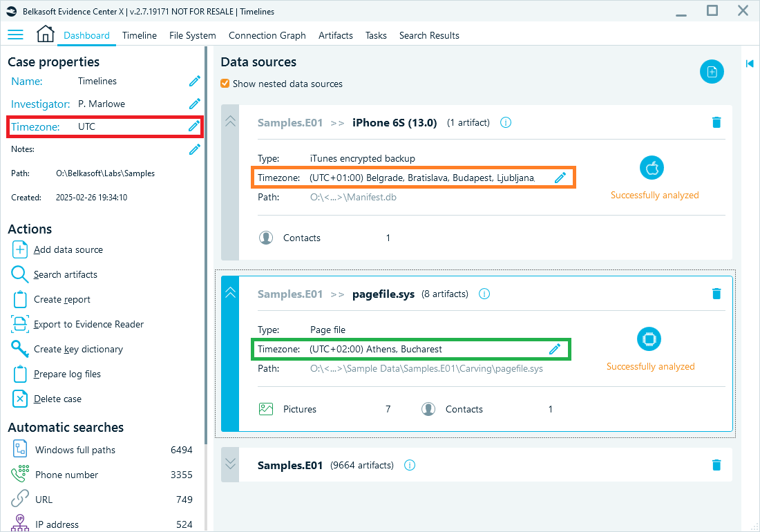
Task: Click the created date '2025-02-26 19:34:10'
Action: pos(92,197)
